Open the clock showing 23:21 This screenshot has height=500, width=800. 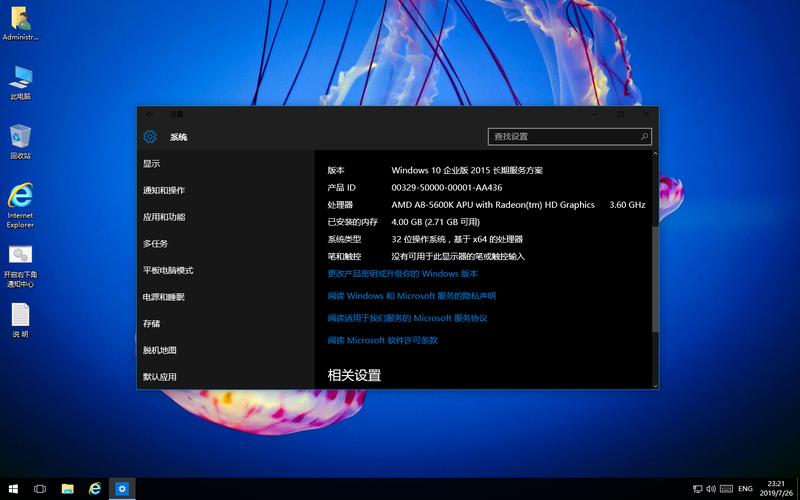pos(776,488)
